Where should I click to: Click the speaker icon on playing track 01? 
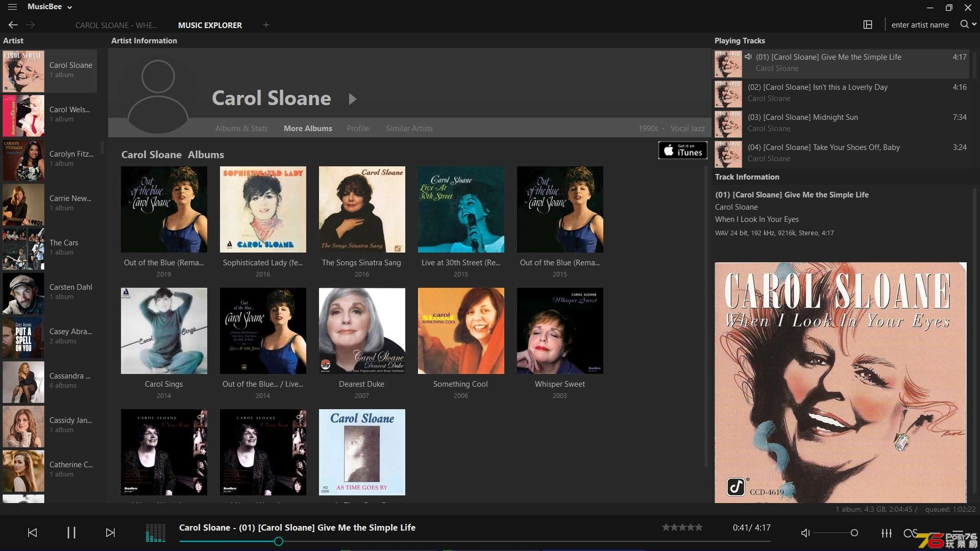(x=748, y=57)
